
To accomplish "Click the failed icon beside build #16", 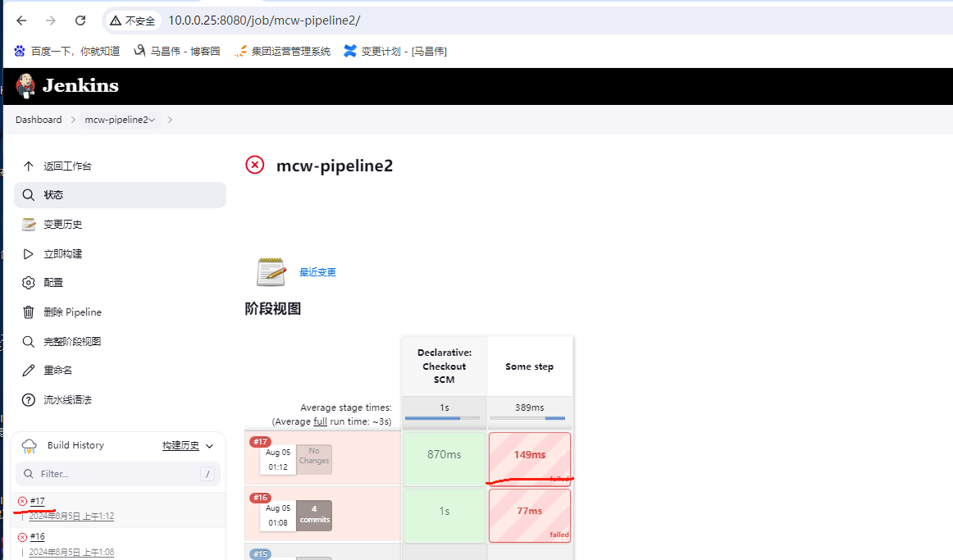I will pos(22,537).
